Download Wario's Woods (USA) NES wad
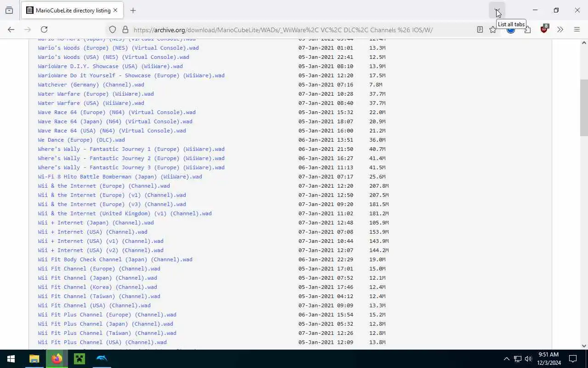The height and width of the screenshot is (368, 588). 113,57
